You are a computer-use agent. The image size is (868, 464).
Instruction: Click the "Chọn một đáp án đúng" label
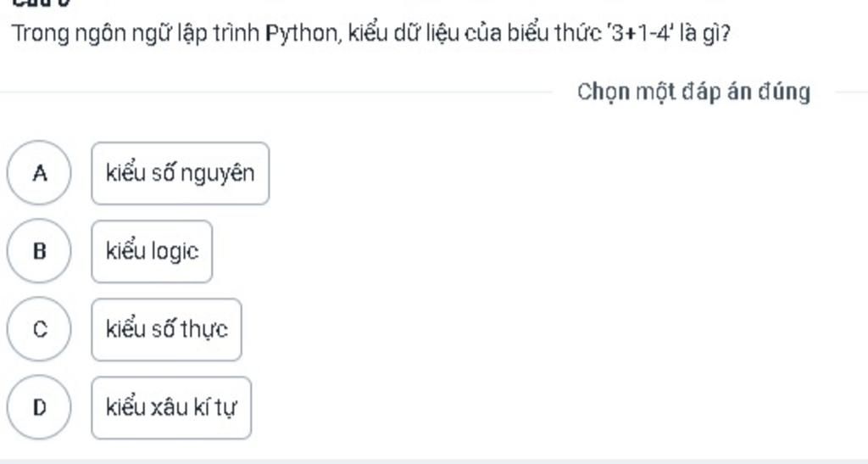tap(693, 92)
